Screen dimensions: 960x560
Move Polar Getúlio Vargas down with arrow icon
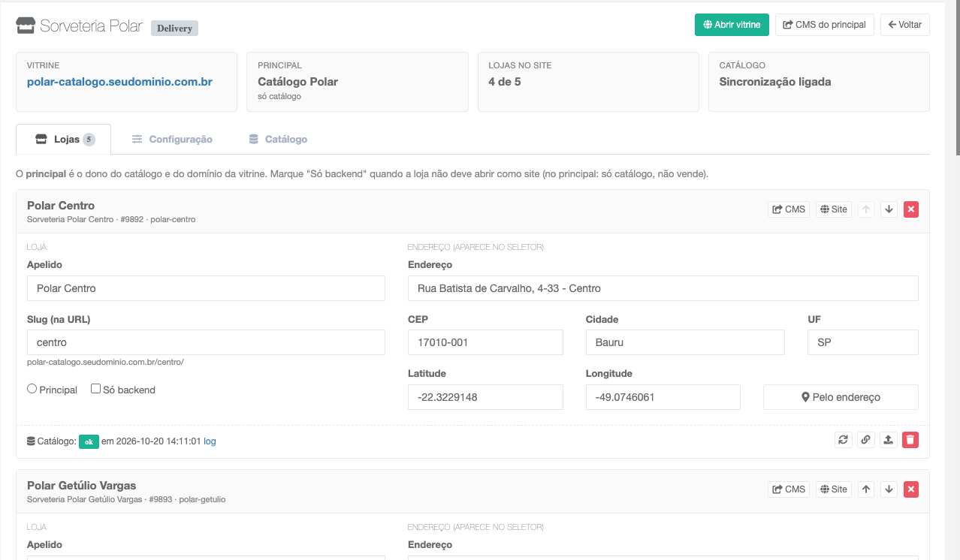[889, 489]
